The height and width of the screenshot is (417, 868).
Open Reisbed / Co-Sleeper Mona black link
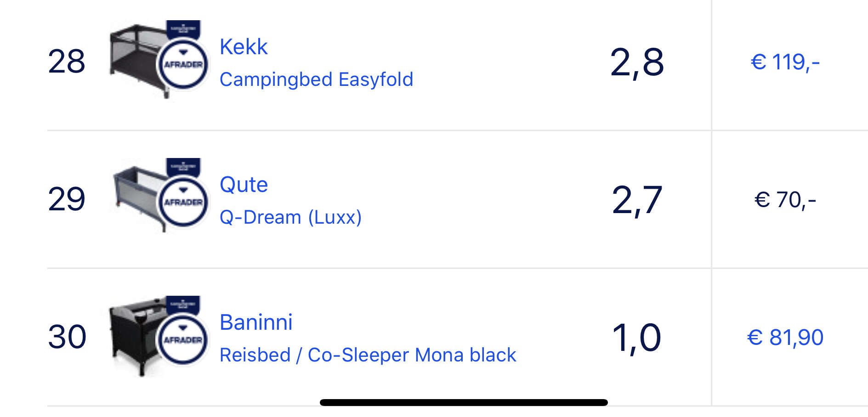click(x=368, y=355)
